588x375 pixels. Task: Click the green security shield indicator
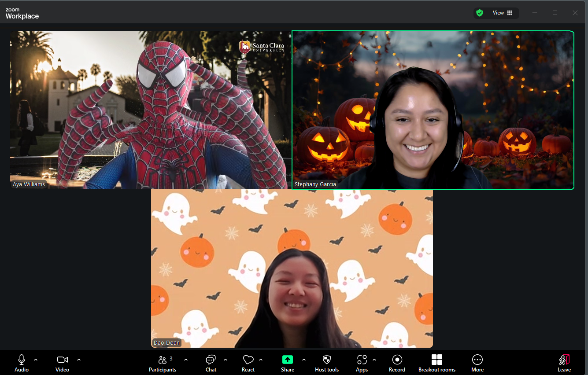tap(480, 13)
